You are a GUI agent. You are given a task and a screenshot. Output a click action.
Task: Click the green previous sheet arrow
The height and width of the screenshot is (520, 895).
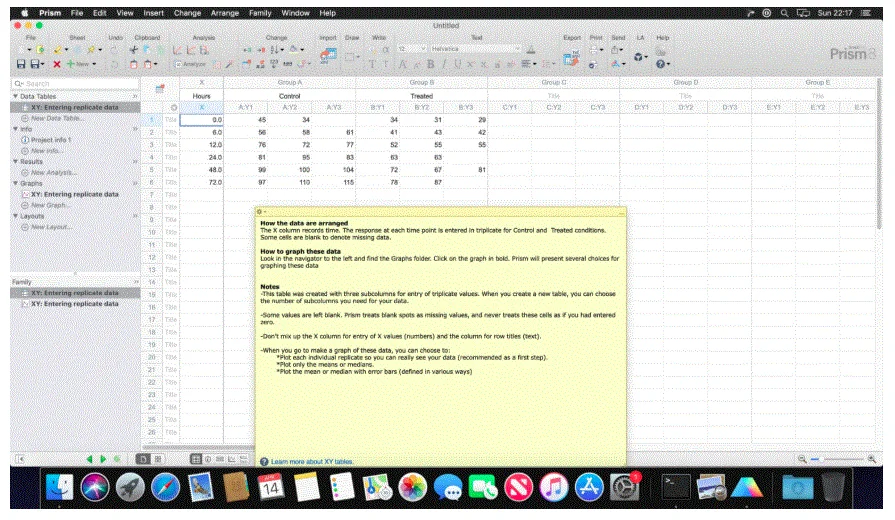click(90, 459)
